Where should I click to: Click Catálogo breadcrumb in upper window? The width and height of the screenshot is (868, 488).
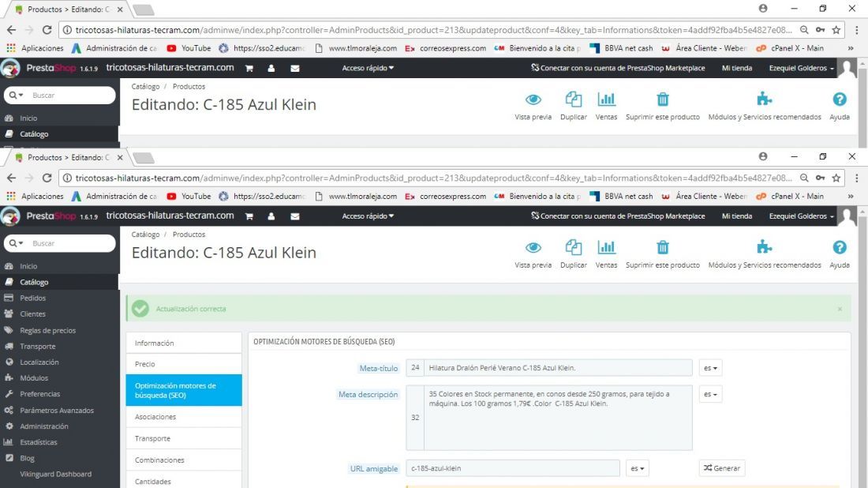point(145,86)
